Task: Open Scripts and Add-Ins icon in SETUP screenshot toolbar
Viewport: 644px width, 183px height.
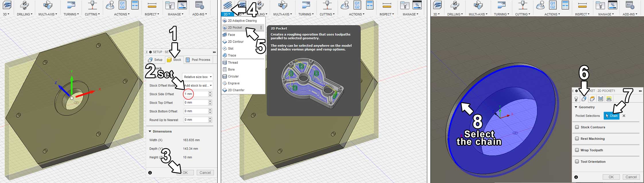Action: tap(199, 5)
